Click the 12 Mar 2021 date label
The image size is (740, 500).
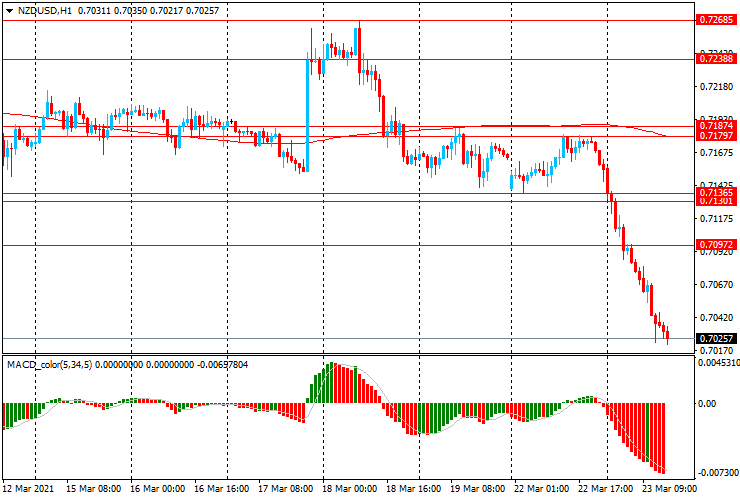28,490
